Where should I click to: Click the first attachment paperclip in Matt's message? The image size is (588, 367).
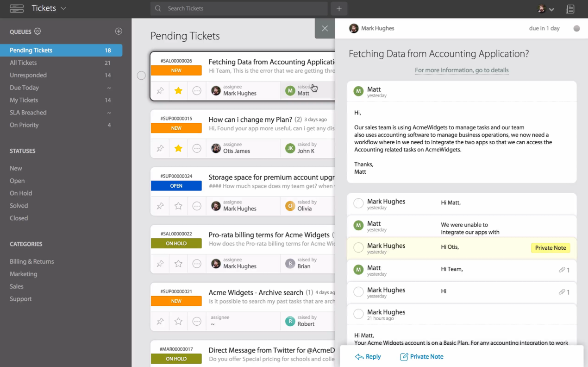562,269
